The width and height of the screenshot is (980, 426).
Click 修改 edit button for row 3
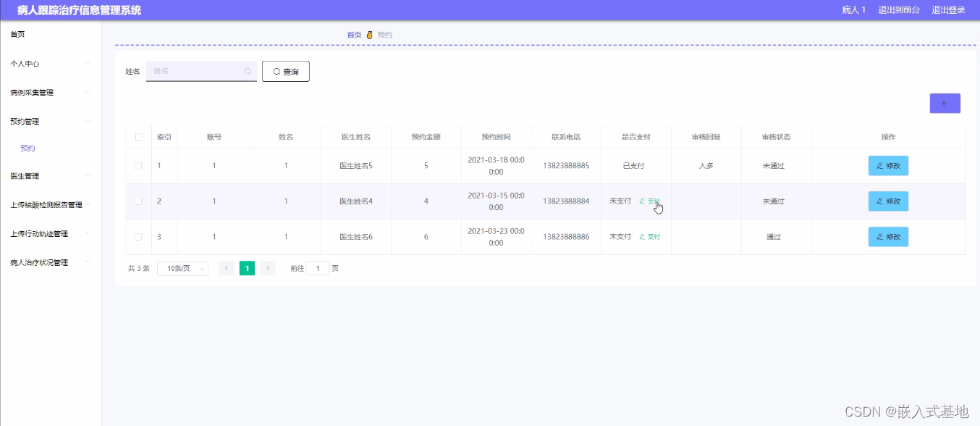point(888,237)
